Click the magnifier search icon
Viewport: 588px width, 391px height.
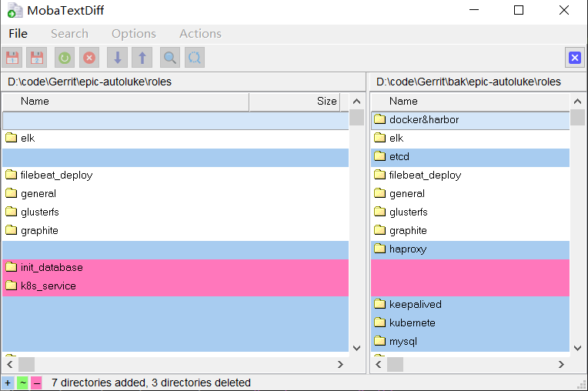point(170,58)
